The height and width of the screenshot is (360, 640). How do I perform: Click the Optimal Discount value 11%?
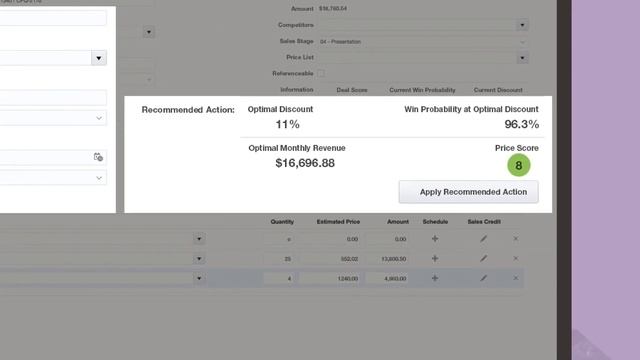click(287, 124)
